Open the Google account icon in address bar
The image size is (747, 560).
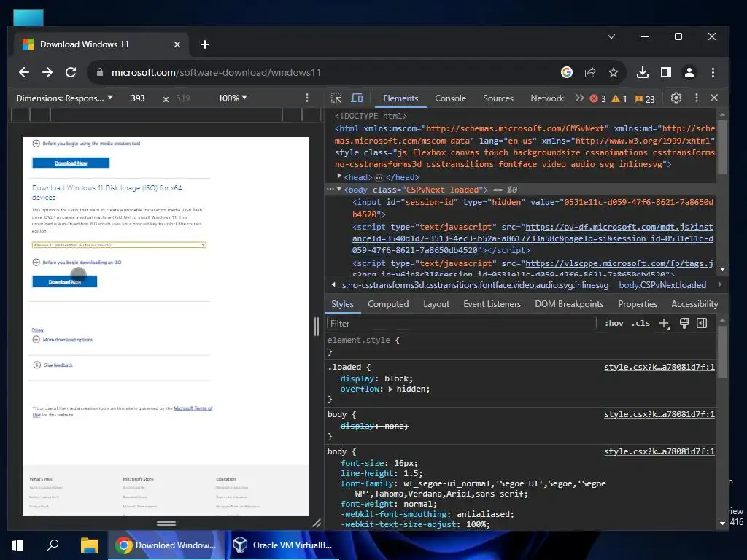point(566,72)
